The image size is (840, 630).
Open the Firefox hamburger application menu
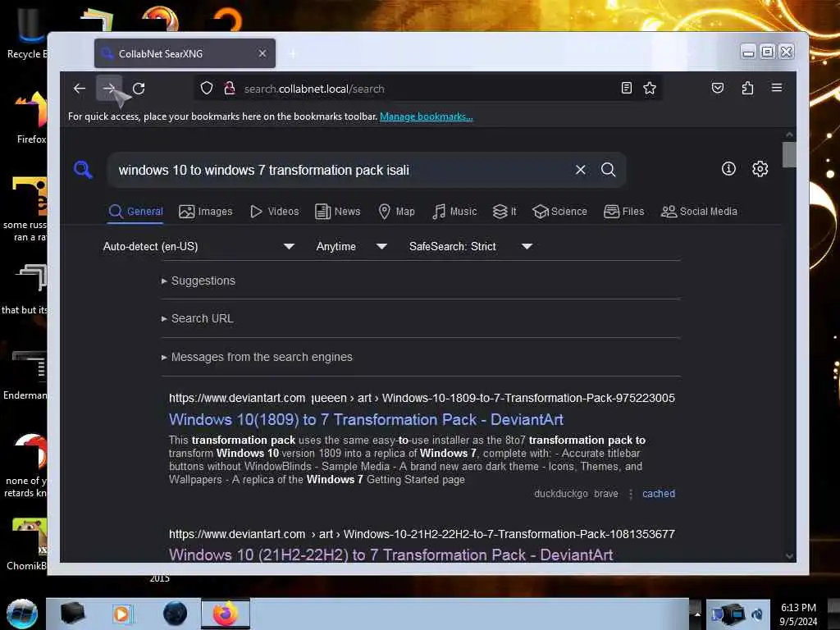coord(776,88)
